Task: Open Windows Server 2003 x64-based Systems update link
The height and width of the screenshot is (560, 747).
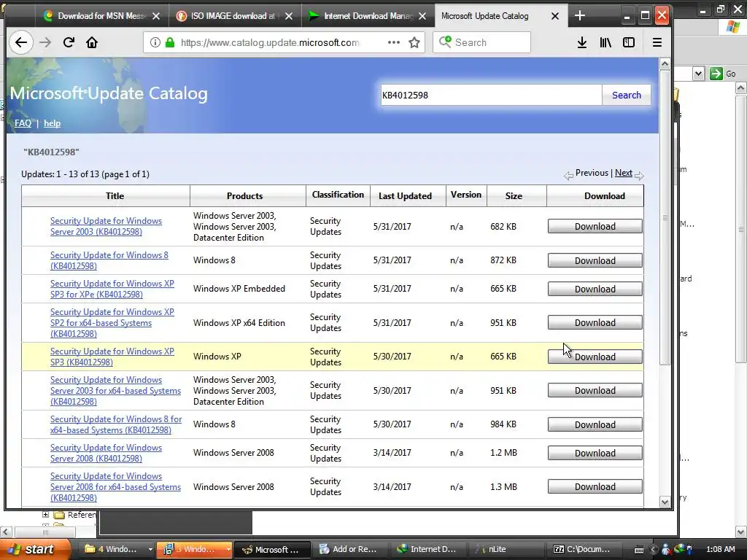Action: click(115, 391)
